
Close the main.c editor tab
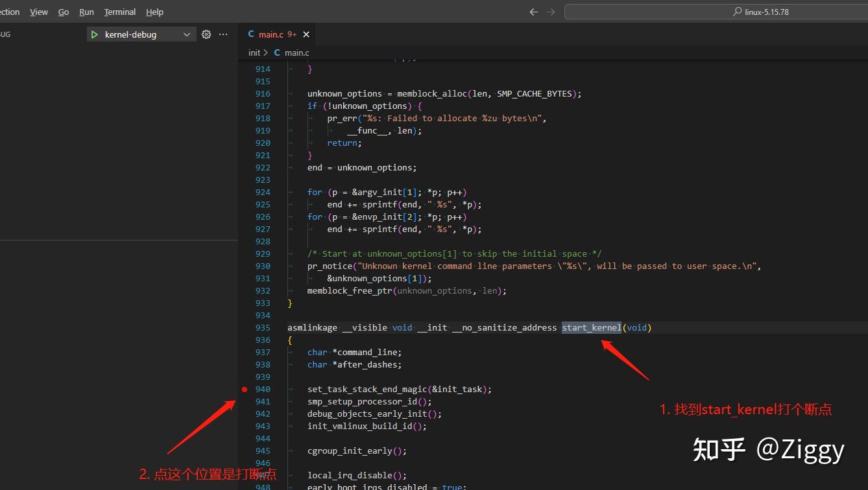pyautogui.click(x=306, y=34)
